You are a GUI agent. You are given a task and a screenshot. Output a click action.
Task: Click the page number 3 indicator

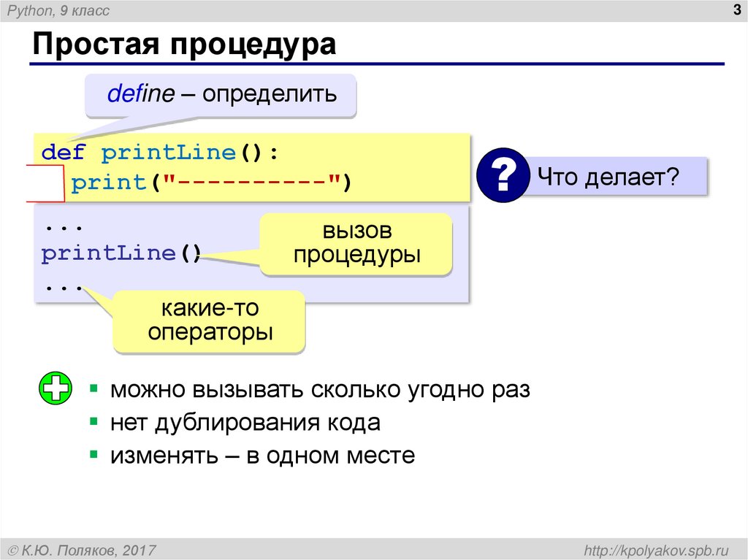click(x=737, y=11)
